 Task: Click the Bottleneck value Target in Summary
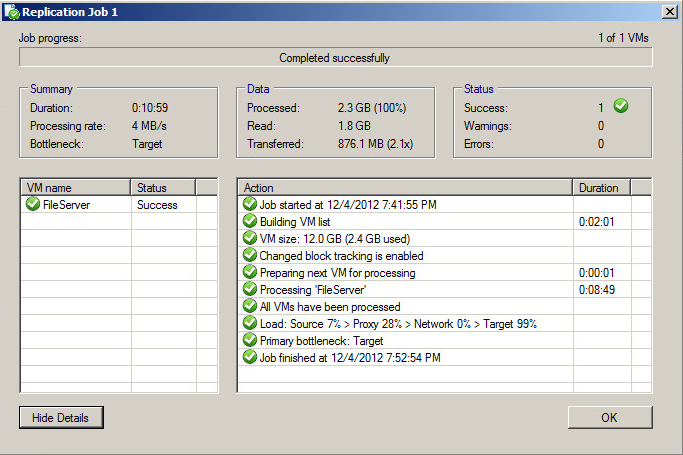coord(147,144)
